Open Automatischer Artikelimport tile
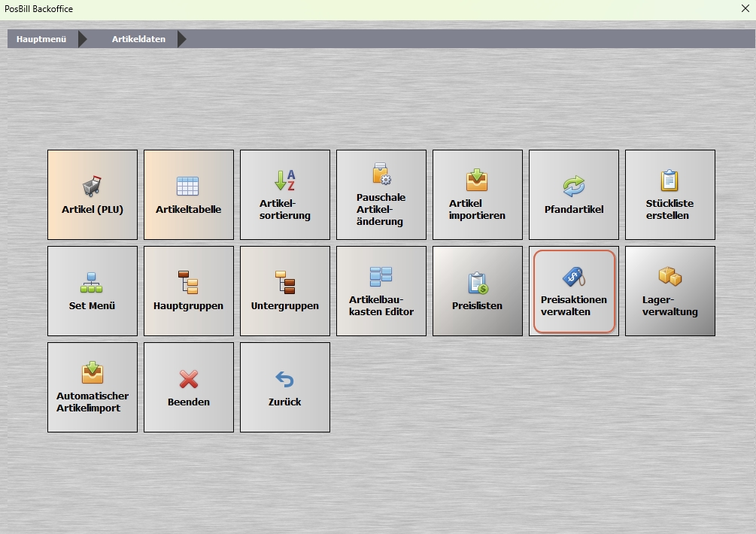The image size is (756, 534). [93, 387]
